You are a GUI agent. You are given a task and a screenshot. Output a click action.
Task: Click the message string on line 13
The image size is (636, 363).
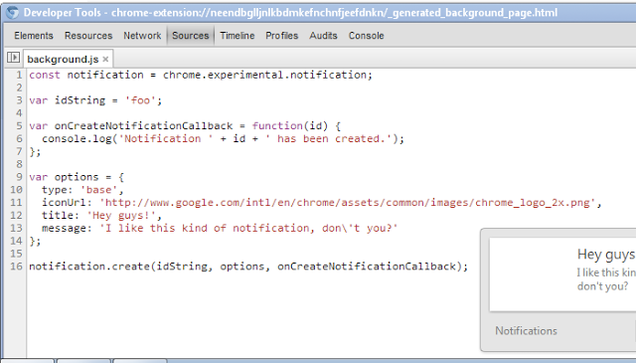pos(248,228)
